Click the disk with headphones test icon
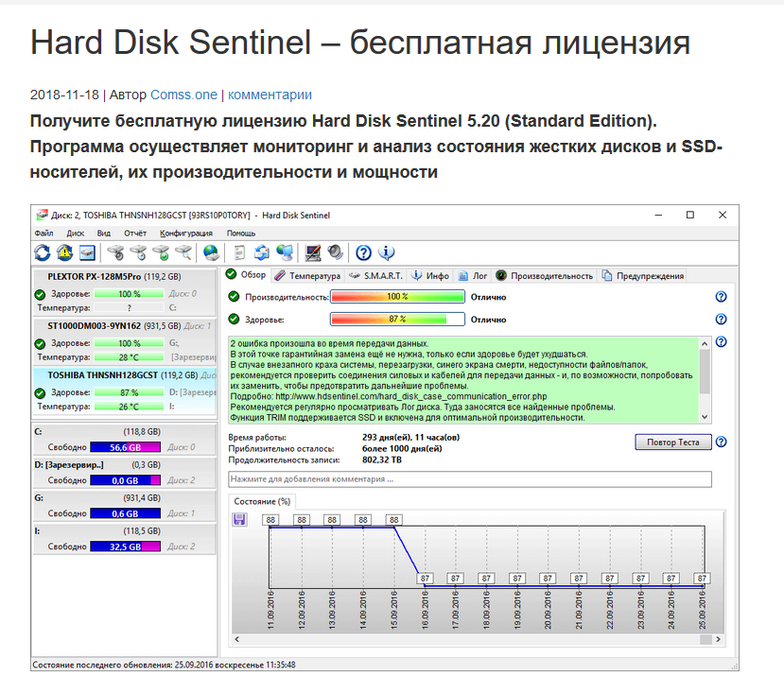This screenshot has width=784, height=694. [x=115, y=253]
